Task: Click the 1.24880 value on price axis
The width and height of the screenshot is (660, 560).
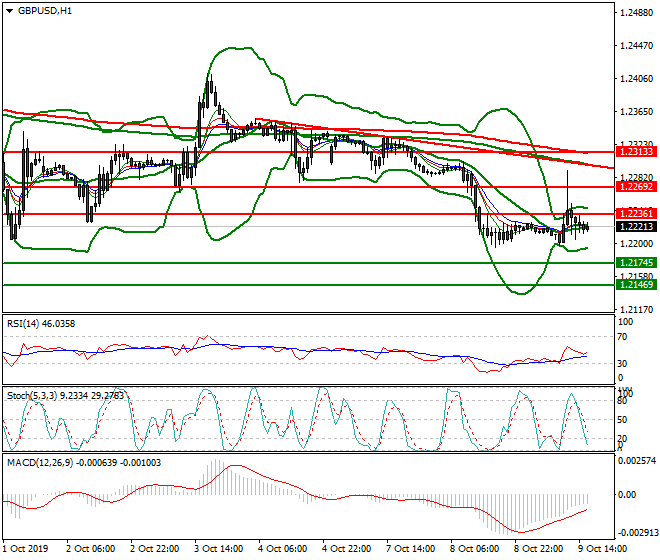Action: click(637, 13)
